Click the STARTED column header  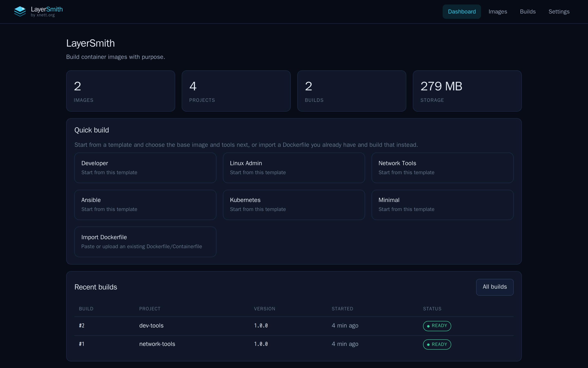click(342, 309)
